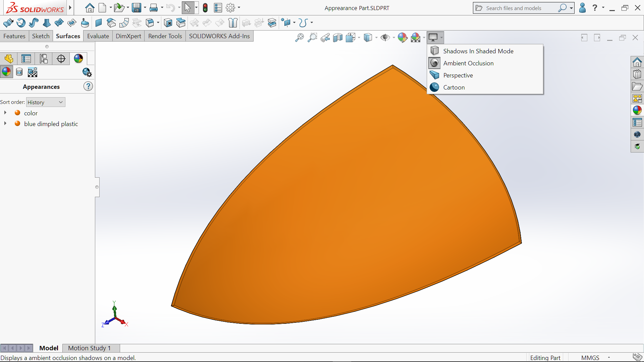The width and height of the screenshot is (644, 362).
Task: Click the Rebuild traffic light icon
Action: tap(205, 8)
